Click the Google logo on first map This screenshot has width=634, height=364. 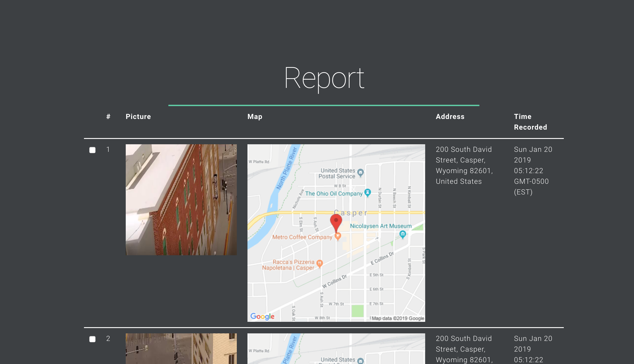coord(262,316)
